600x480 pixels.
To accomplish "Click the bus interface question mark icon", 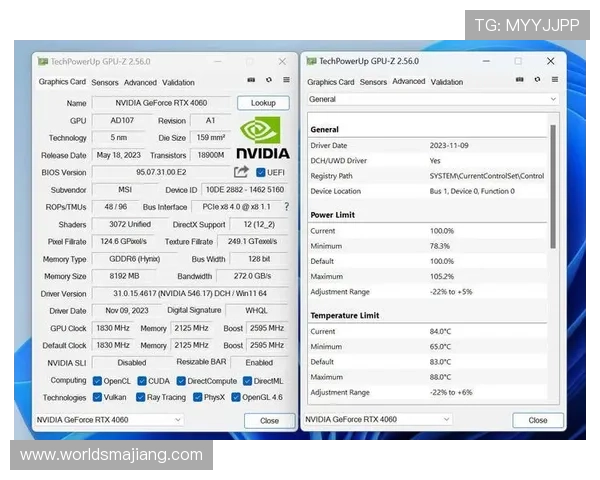I will pos(286,207).
